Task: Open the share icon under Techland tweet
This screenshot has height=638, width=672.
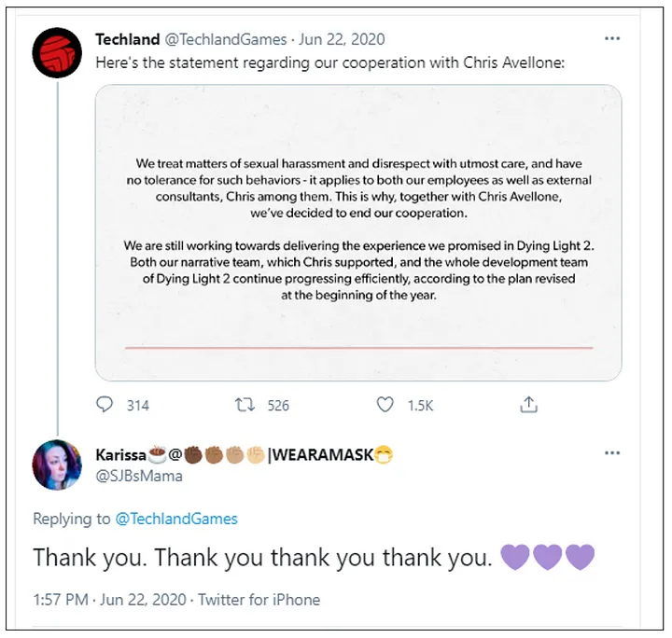Action: click(528, 405)
